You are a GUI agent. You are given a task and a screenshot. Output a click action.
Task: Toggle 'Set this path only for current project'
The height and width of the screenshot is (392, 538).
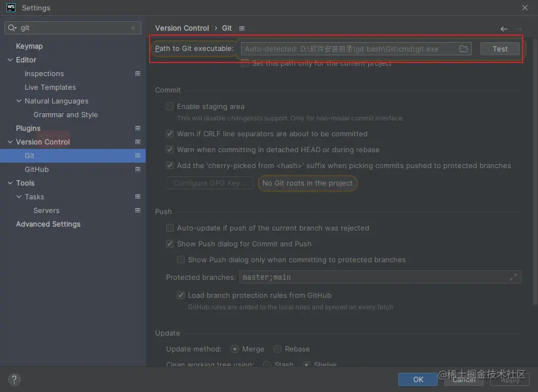click(x=245, y=63)
